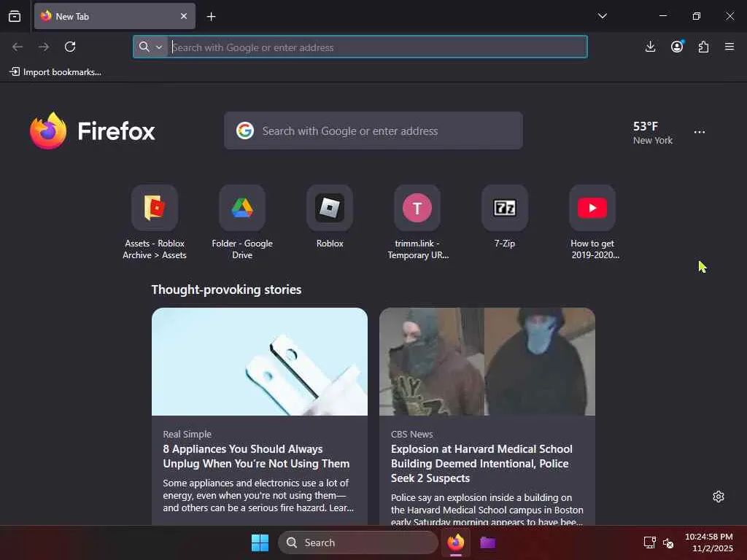Open the Firefox View icon

(x=15, y=16)
